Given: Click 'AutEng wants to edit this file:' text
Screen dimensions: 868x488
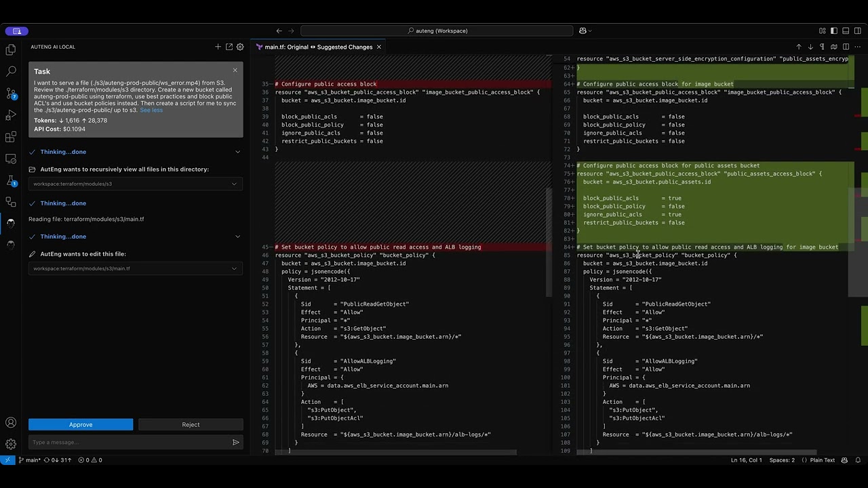Looking at the screenshot, I should pyautogui.click(x=83, y=253).
